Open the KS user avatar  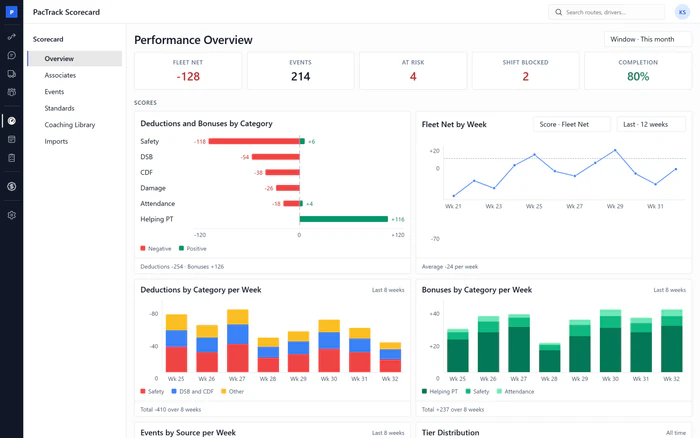click(x=682, y=12)
